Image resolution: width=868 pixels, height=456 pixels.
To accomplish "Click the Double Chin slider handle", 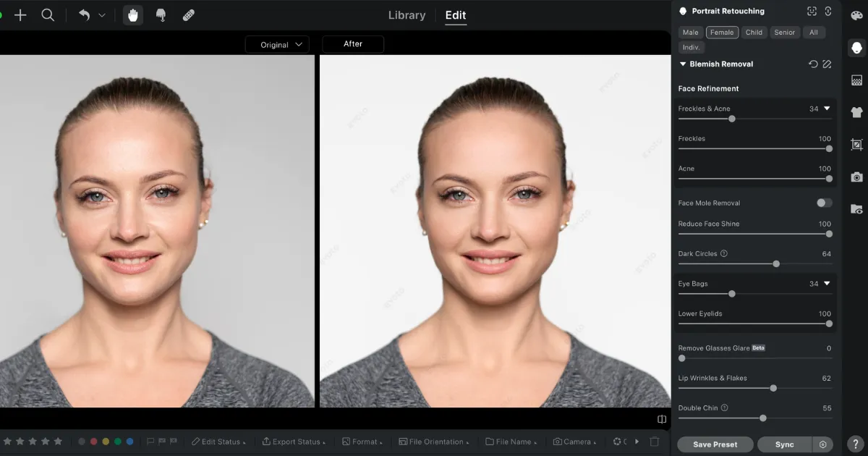I will click(763, 418).
